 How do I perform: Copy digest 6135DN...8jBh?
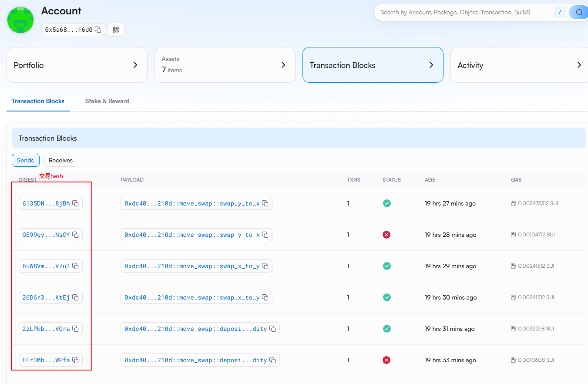pyautogui.click(x=75, y=203)
